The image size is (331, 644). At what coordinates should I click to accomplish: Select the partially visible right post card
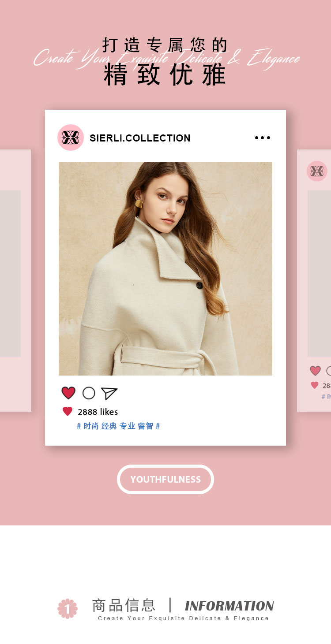pos(314,280)
